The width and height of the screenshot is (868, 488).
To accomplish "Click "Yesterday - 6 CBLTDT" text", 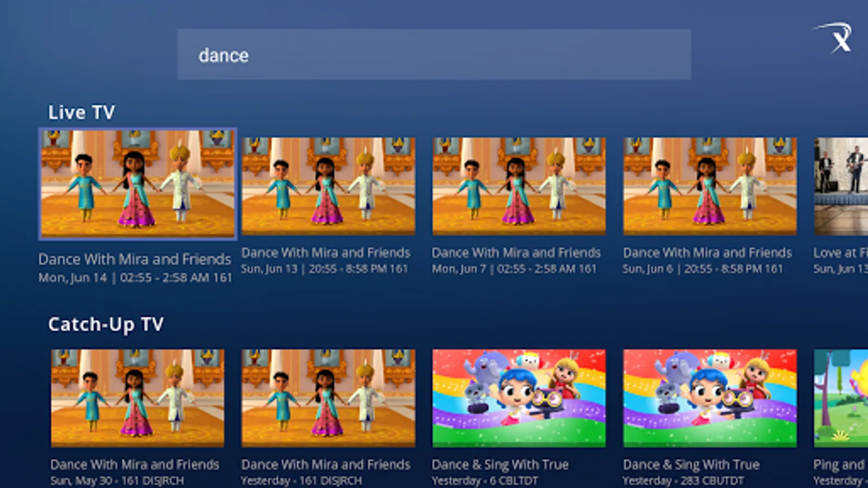I will (x=485, y=481).
